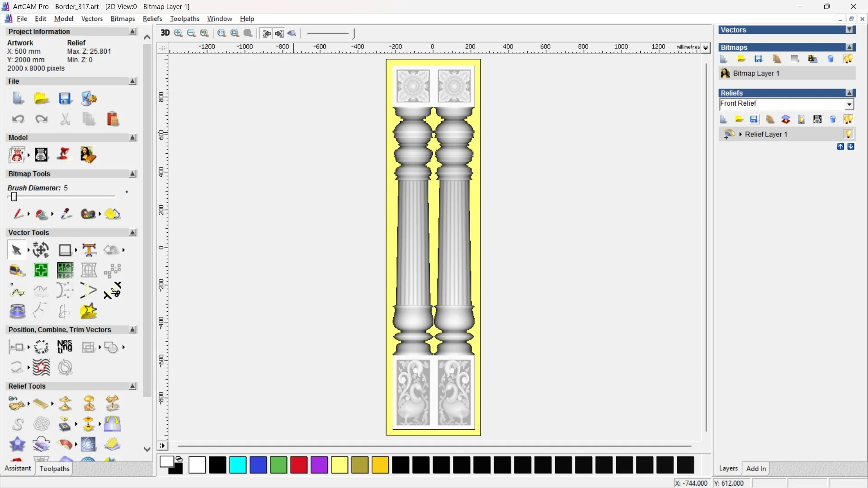Screen dimensions: 868x488
Task: Click the Save file icon
Action: [65, 99]
